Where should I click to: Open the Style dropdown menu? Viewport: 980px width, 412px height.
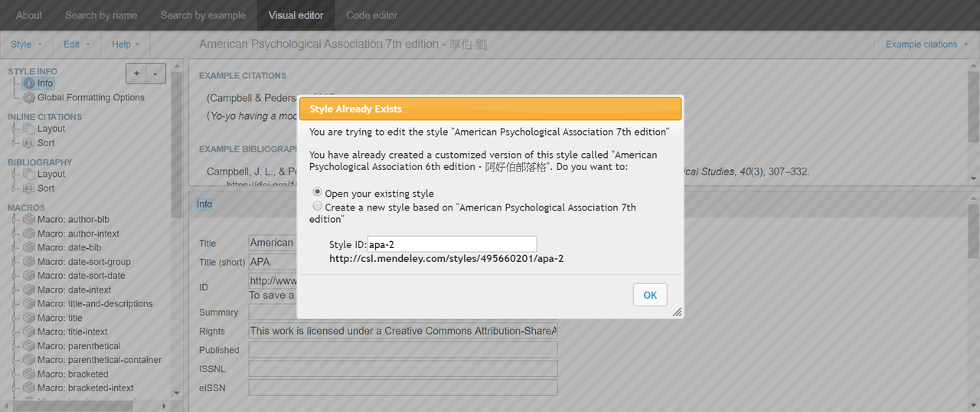coord(26,44)
